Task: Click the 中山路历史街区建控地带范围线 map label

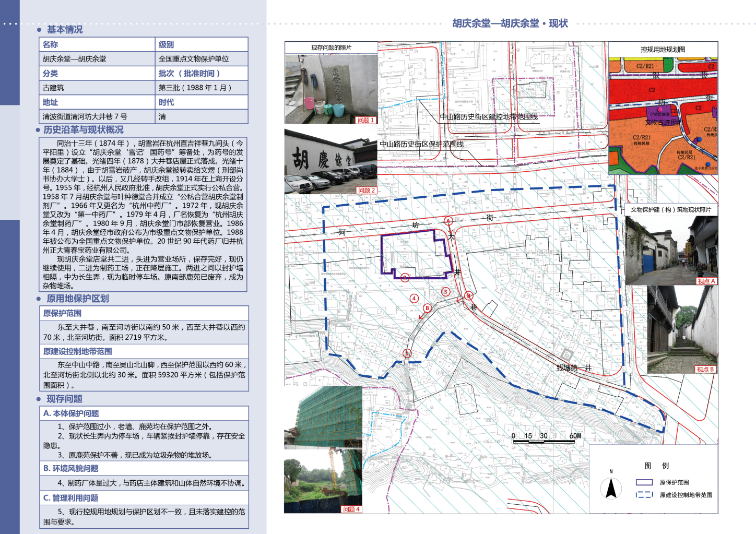Action: point(489,117)
